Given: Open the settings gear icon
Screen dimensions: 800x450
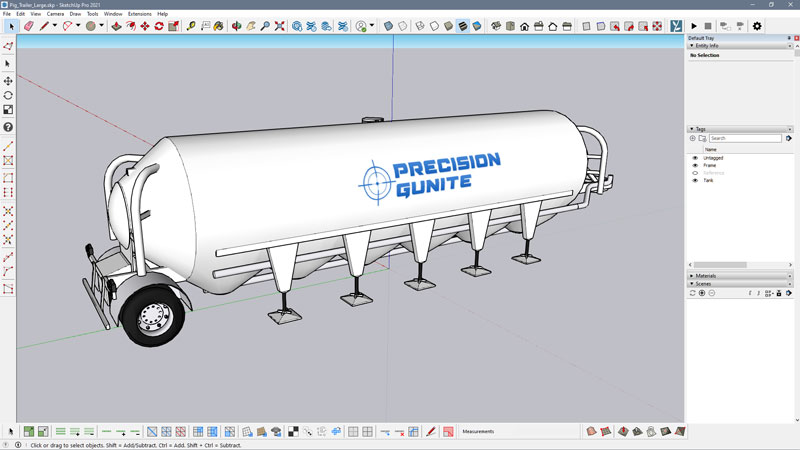Looking at the screenshot, I should point(757,26).
